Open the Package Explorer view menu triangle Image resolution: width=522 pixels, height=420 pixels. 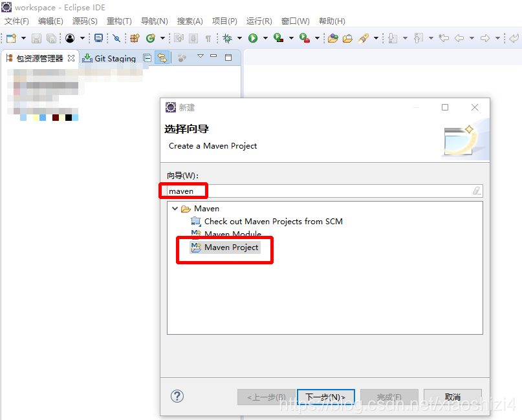point(201,56)
